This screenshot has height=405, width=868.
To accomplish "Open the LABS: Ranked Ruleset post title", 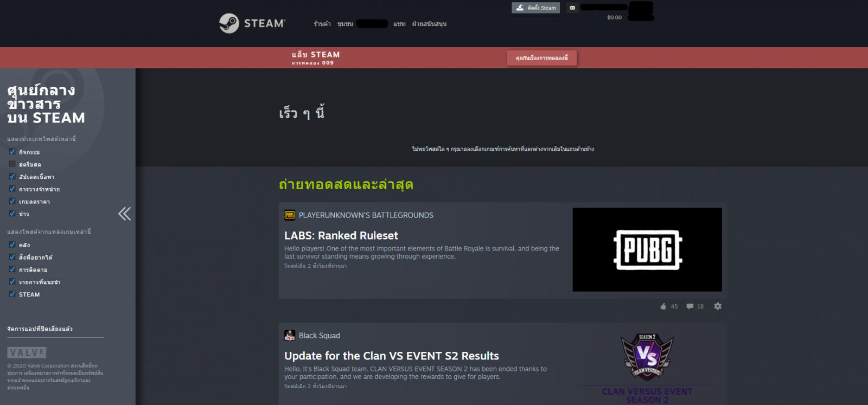I will (x=341, y=236).
